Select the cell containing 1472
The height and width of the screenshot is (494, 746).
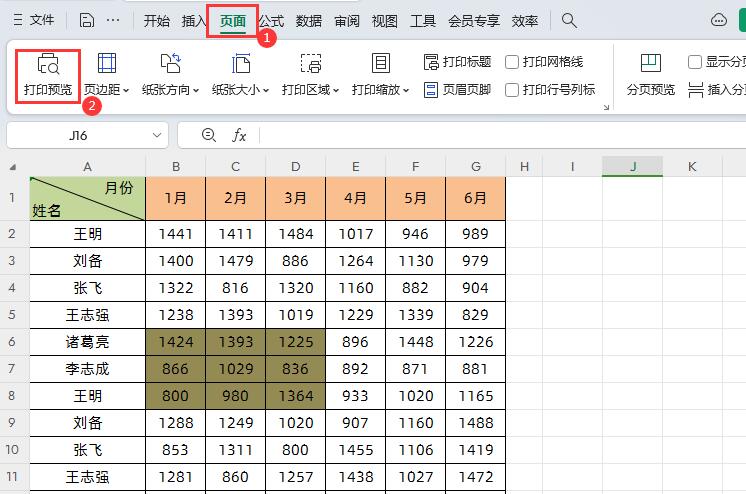pyautogui.click(x=475, y=477)
